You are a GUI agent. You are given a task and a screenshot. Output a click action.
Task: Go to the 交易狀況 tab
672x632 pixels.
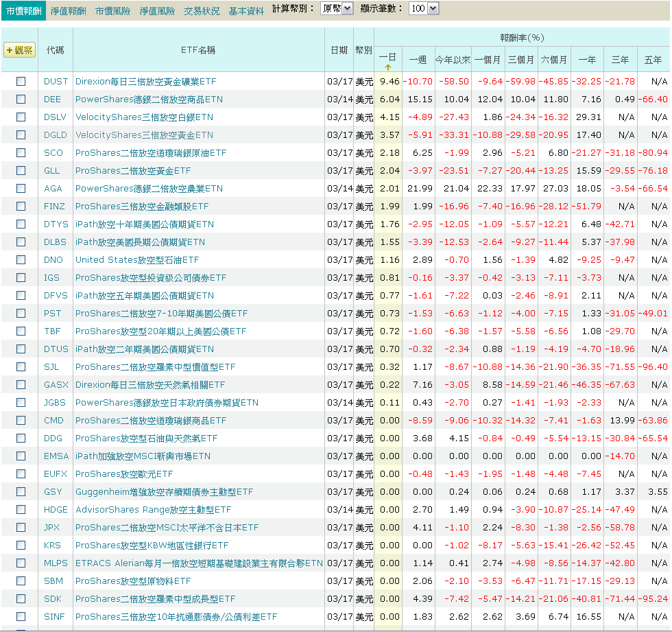[x=202, y=11]
